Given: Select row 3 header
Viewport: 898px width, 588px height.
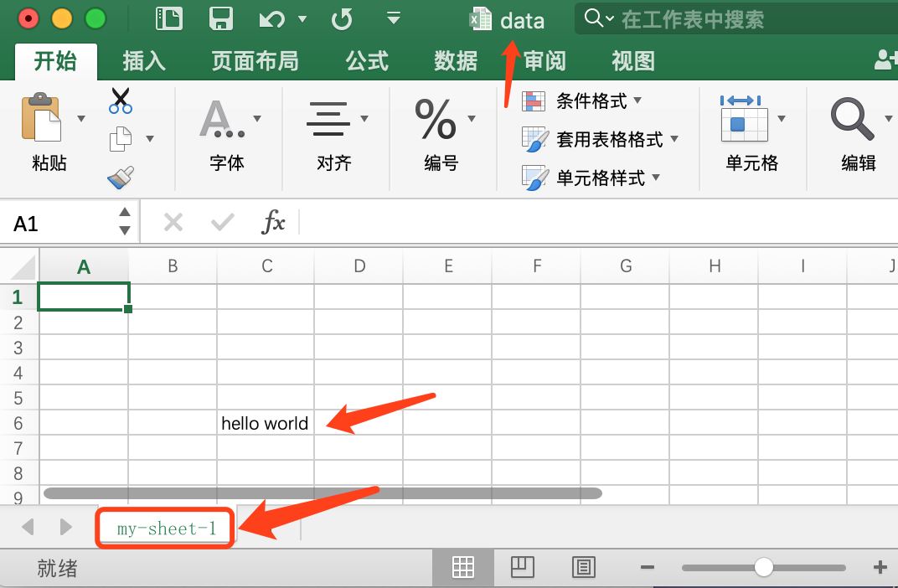Looking at the screenshot, I should coord(18,348).
